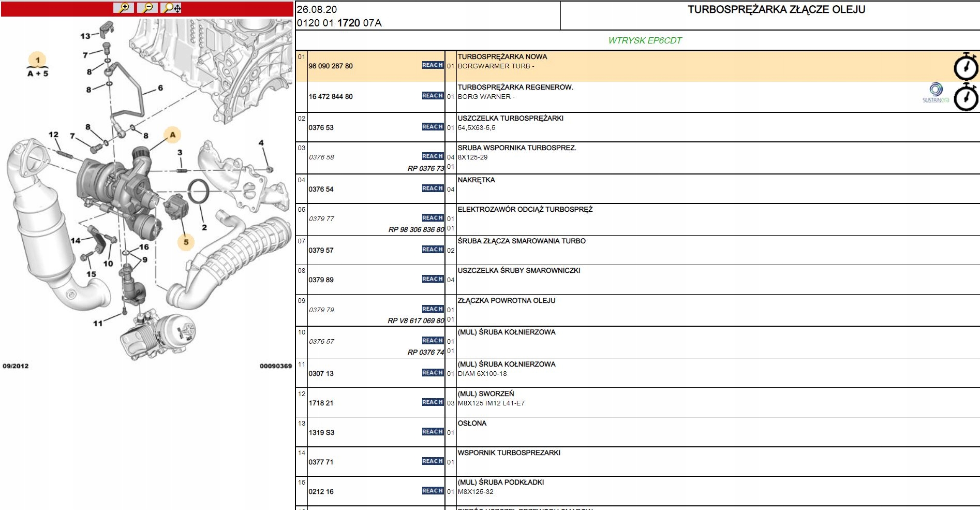Click description ELEKTROZAWÓR ODCIĄŻ TURBOSPRĘŻ
The width and height of the screenshot is (980, 510).
pyautogui.click(x=525, y=210)
